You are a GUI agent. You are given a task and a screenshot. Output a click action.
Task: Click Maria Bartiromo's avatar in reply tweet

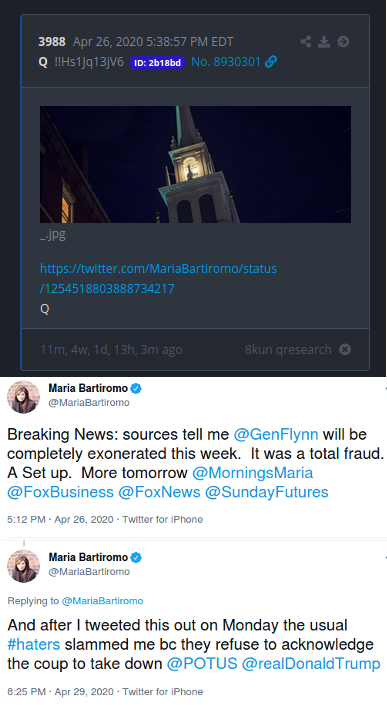[x=23, y=566]
